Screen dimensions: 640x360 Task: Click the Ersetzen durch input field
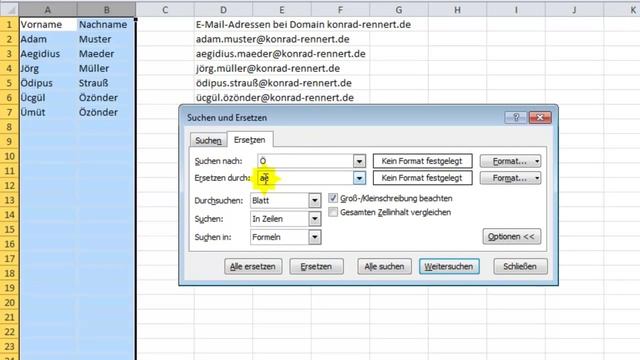[x=306, y=178]
